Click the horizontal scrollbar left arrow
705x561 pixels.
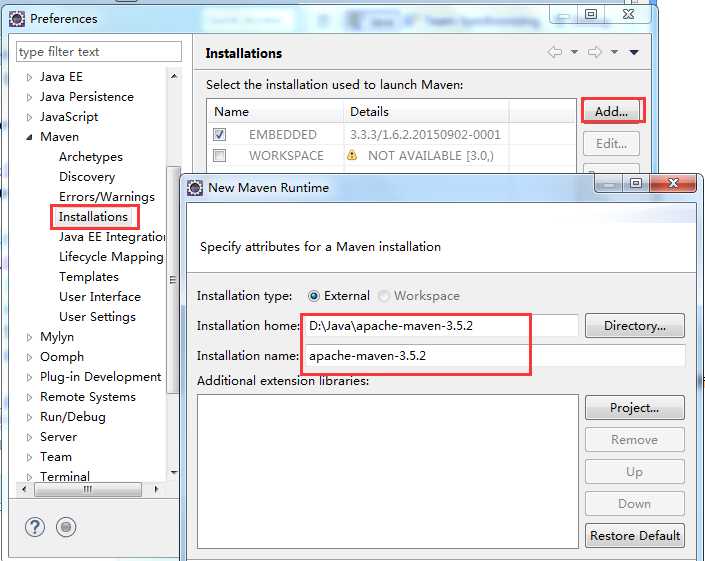point(24,489)
